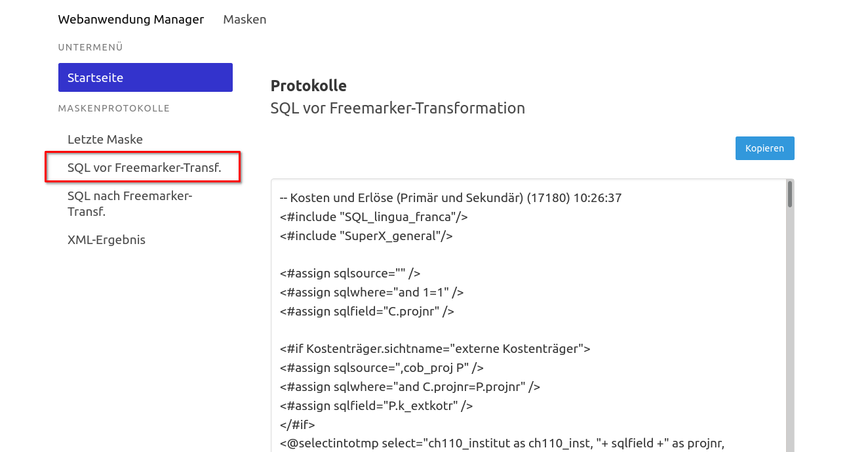
Task: Click the include "SQL_lingua_franca" line
Action: tap(374, 216)
